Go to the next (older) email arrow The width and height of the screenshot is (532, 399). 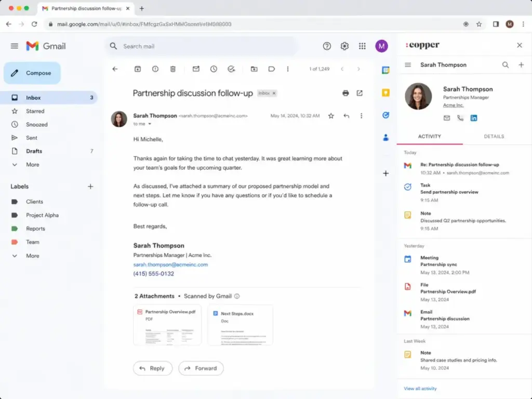tap(358, 69)
